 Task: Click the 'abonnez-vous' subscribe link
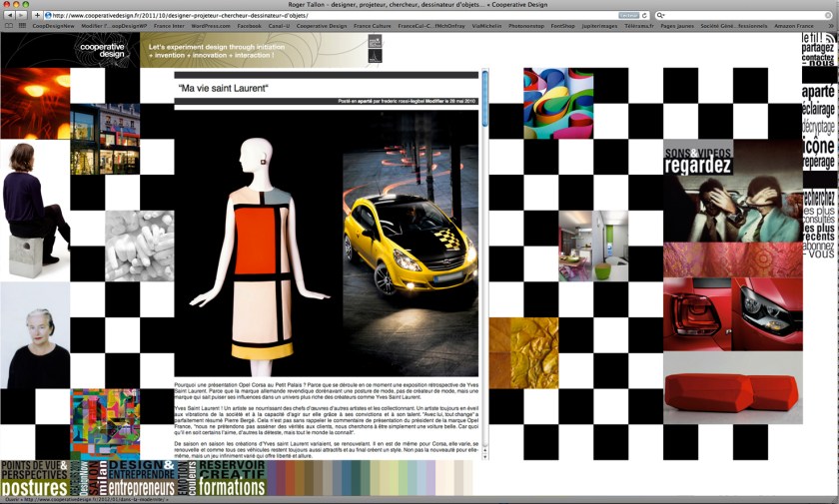point(818,250)
